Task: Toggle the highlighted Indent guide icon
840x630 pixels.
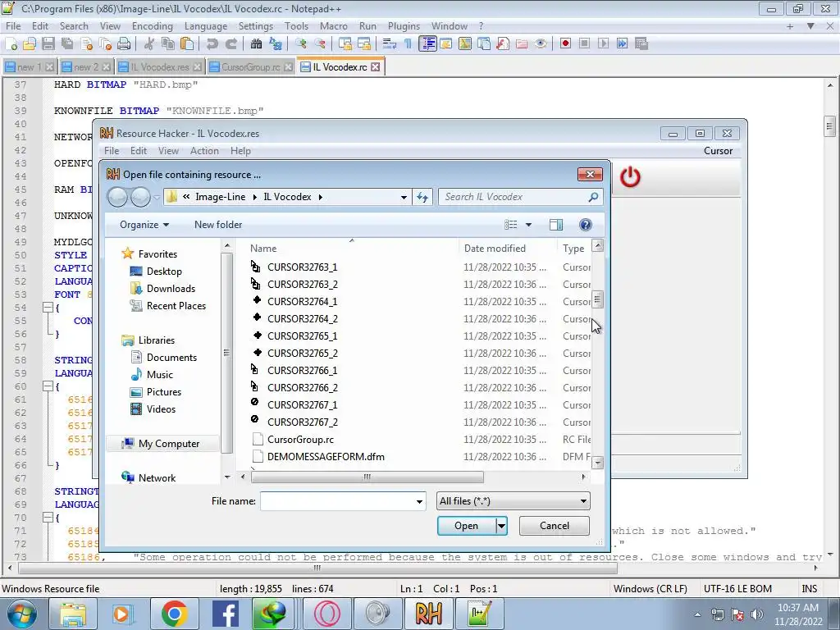Action: tap(427, 44)
